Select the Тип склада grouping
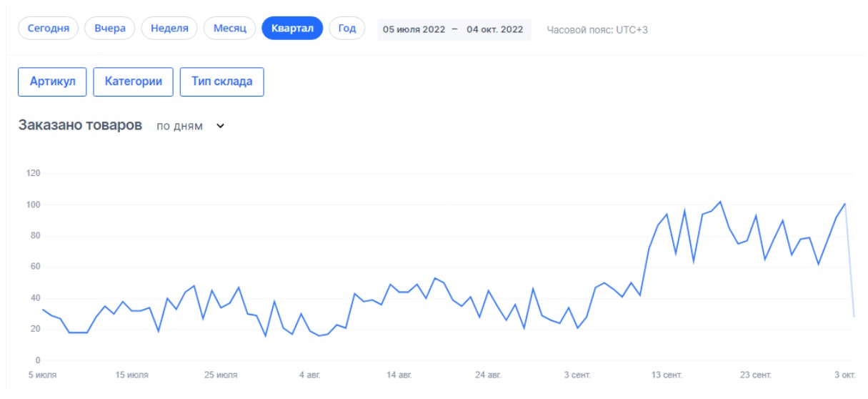The height and width of the screenshot is (399, 868). 221,82
